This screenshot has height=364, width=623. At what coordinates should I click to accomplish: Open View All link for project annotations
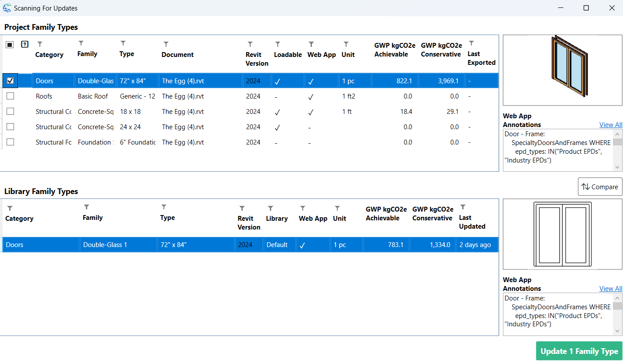point(610,125)
